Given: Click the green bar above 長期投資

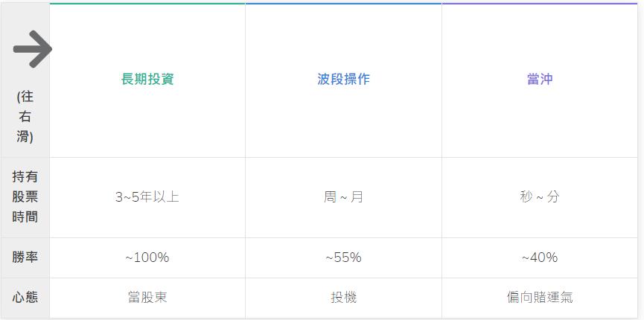Looking at the screenshot, I should pos(147,4).
